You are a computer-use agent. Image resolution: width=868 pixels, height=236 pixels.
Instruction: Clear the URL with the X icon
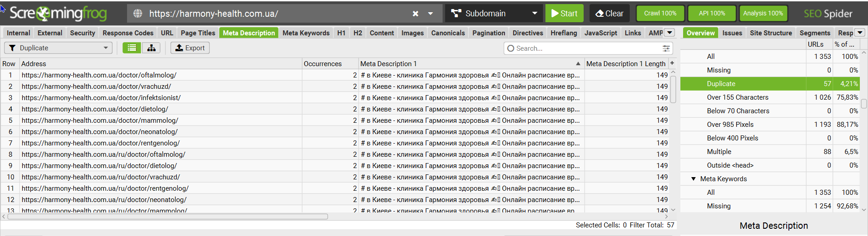tap(415, 14)
